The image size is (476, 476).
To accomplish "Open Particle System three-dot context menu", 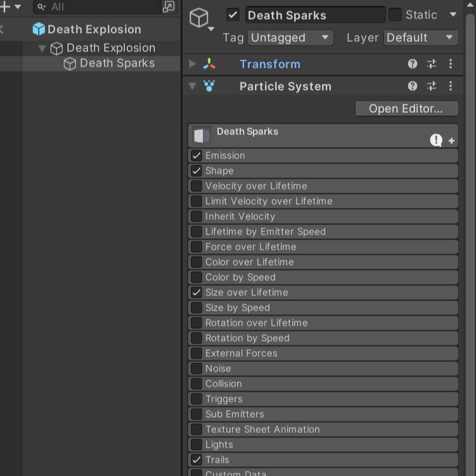I will [451, 86].
